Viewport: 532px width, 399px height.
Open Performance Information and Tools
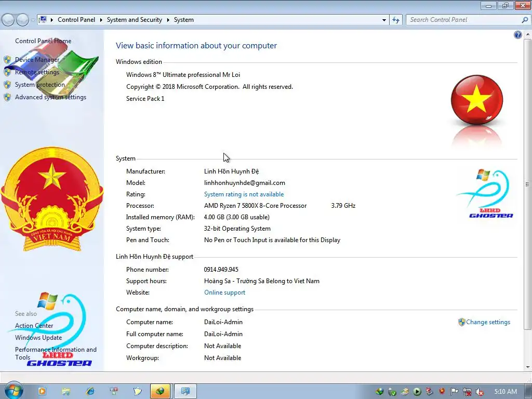click(56, 353)
